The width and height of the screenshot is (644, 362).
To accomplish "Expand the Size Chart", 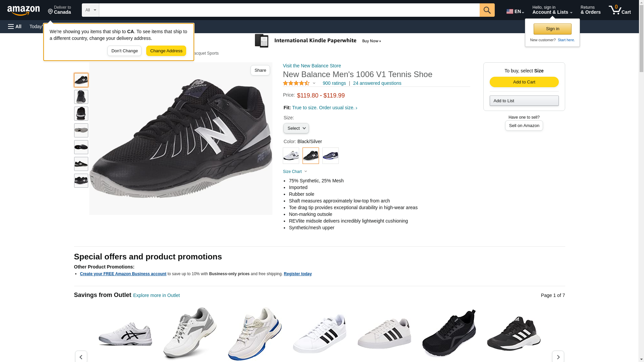I will click(295, 172).
